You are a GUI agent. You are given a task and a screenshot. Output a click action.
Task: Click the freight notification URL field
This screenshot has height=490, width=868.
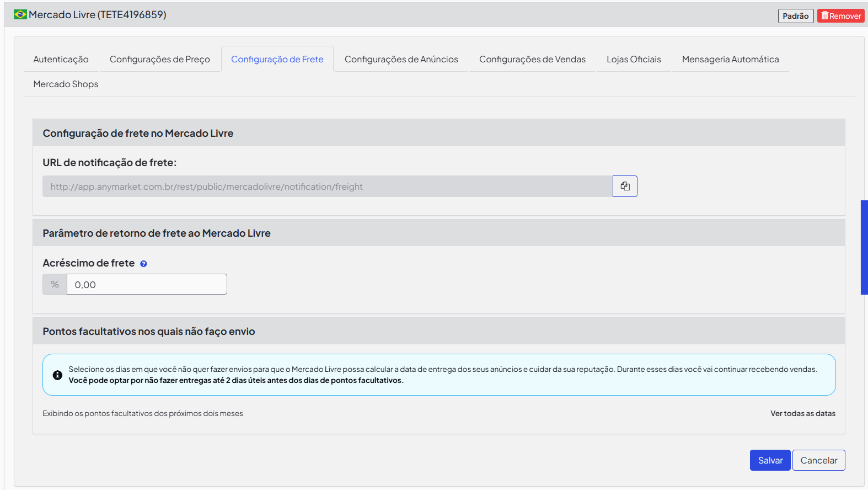pos(328,187)
